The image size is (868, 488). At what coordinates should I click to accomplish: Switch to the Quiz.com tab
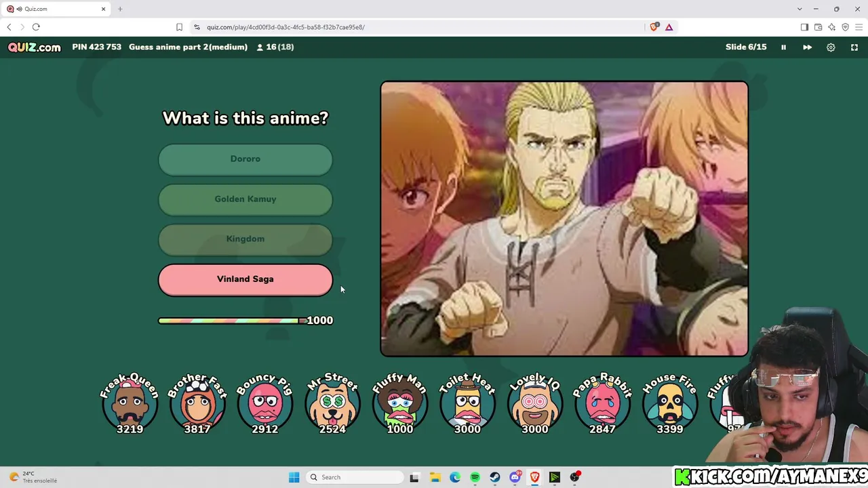[x=56, y=9]
